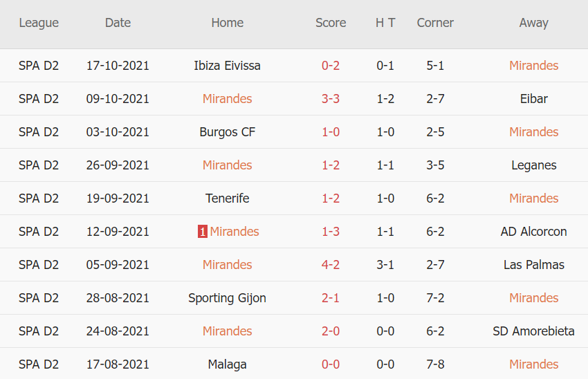Click the 4-2 score versus Las Palmas
The width and height of the screenshot is (588, 379).
coord(331,265)
